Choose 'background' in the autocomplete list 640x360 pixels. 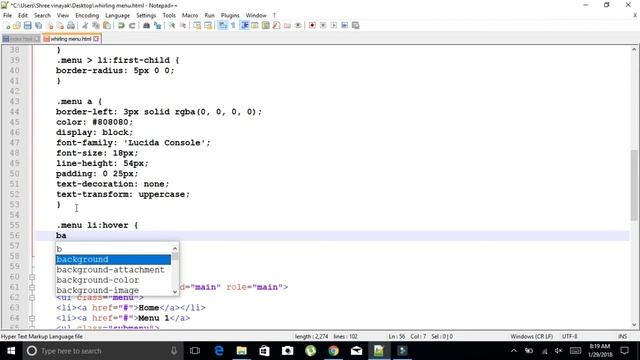tap(113, 260)
